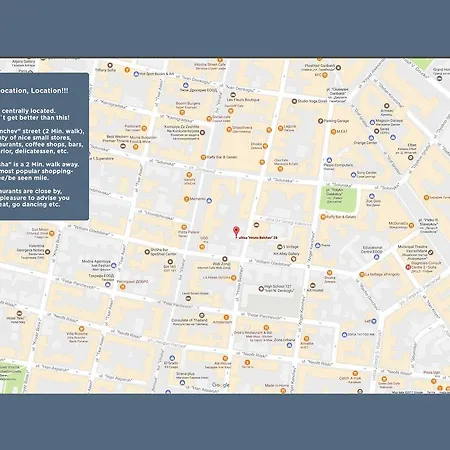Screen dimensions: 450x450
Task: Click the Hot Spot Books & Art icon
Action: (x=136, y=74)
